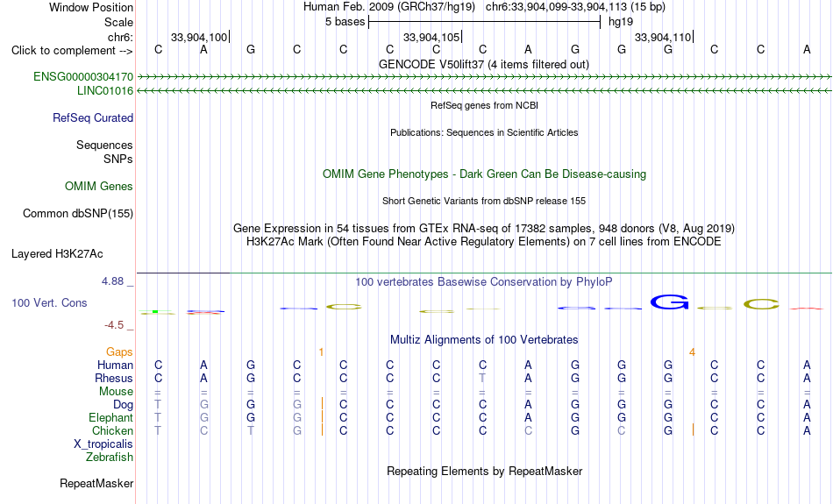
Task: Click the Layered H3K27Ac track label
Action: tap(57, 254)
